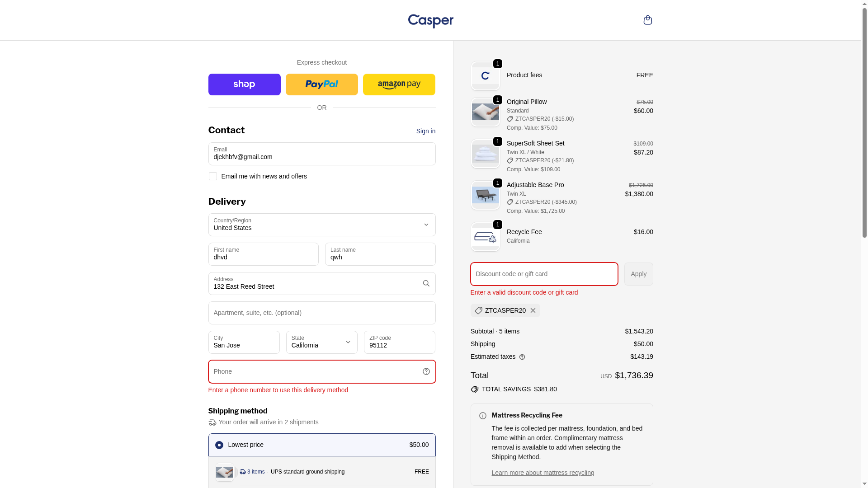Expand the State dropdown
The height and width of the screenshot is (488, 868).
321,342
